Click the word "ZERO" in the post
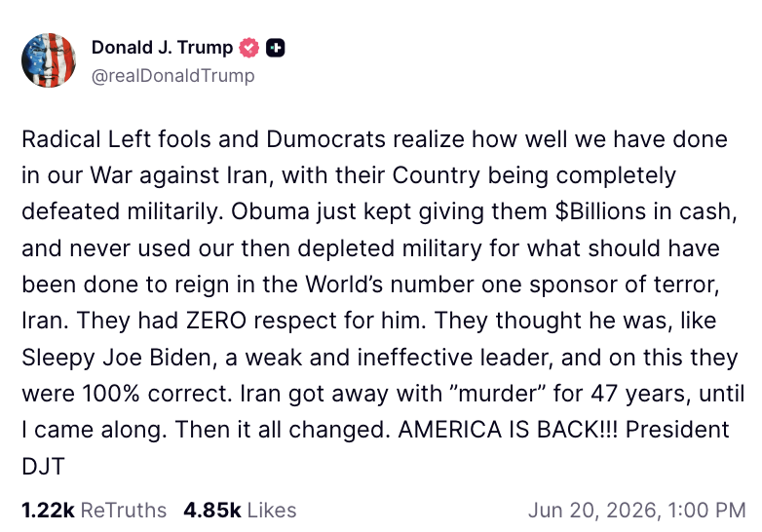 pos(215,321)
